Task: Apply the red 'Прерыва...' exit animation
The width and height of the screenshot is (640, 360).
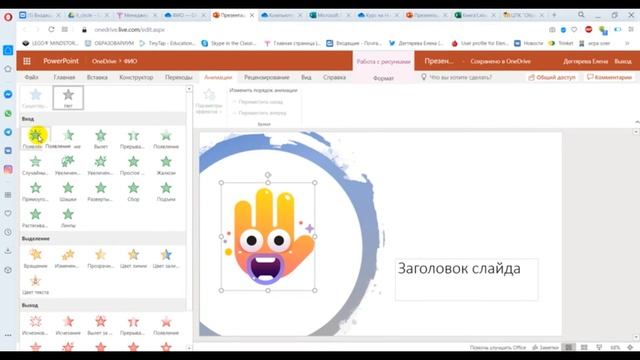Action: click(133, 325)
